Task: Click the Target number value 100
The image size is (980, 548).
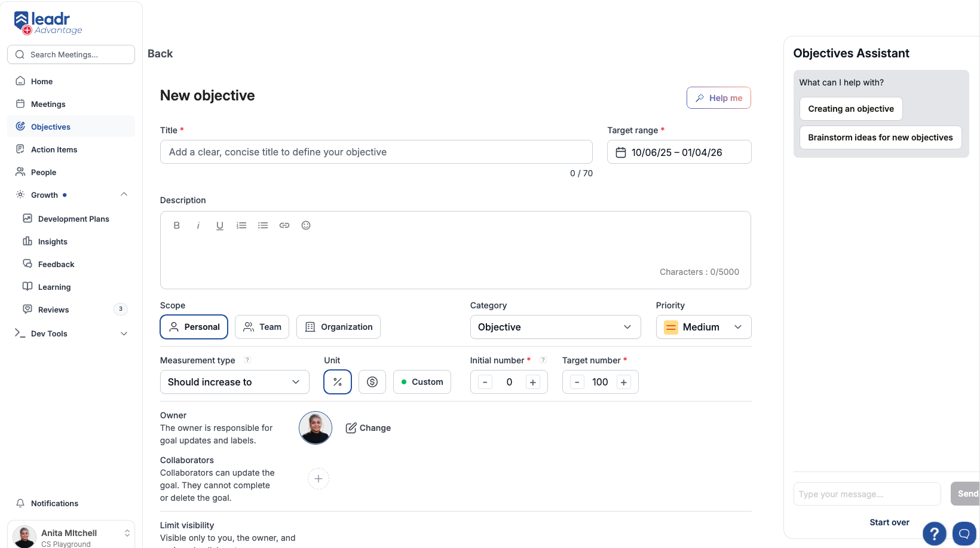Action: click(600, 382)
